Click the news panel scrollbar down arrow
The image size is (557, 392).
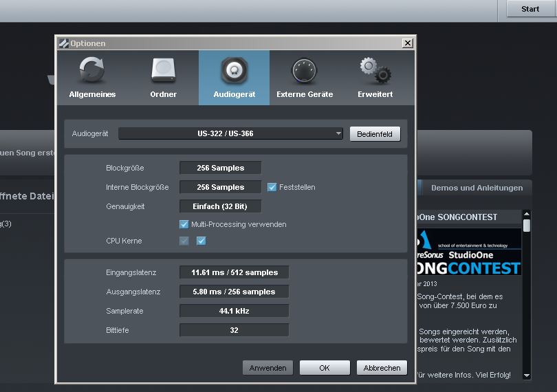527,375
